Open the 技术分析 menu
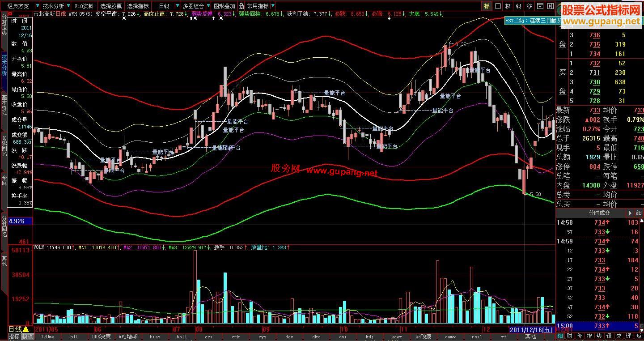This screenshot has height=341, width=644. click(53, 6)
